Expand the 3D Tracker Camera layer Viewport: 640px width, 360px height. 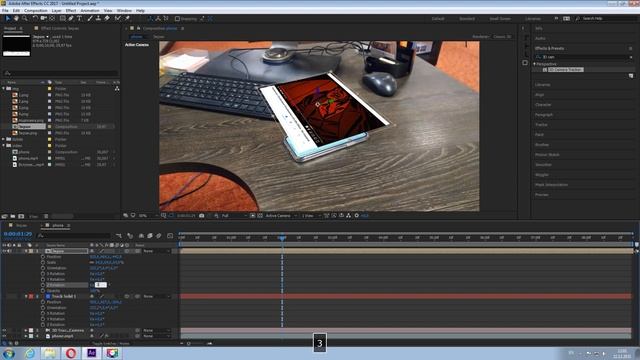[26, 330]
